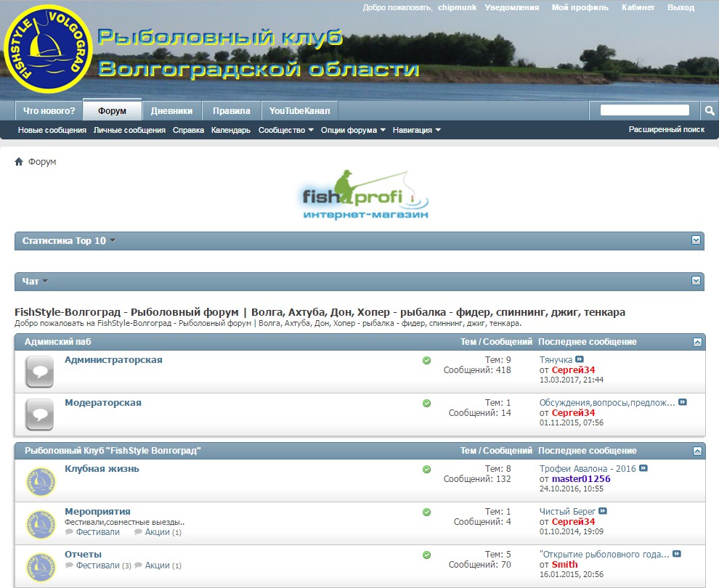Collapse the Статистика Top 10 block
Image resolution: width=719 pixels, height=588 pixels.
(696, 240)
